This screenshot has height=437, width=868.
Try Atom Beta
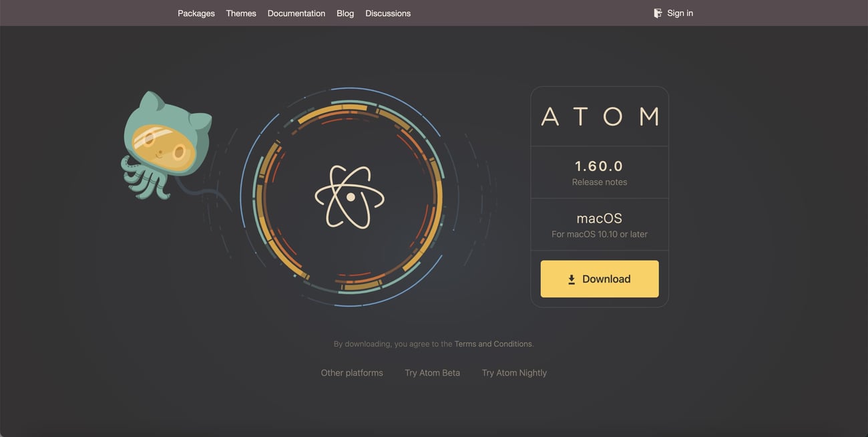(432, 372)
